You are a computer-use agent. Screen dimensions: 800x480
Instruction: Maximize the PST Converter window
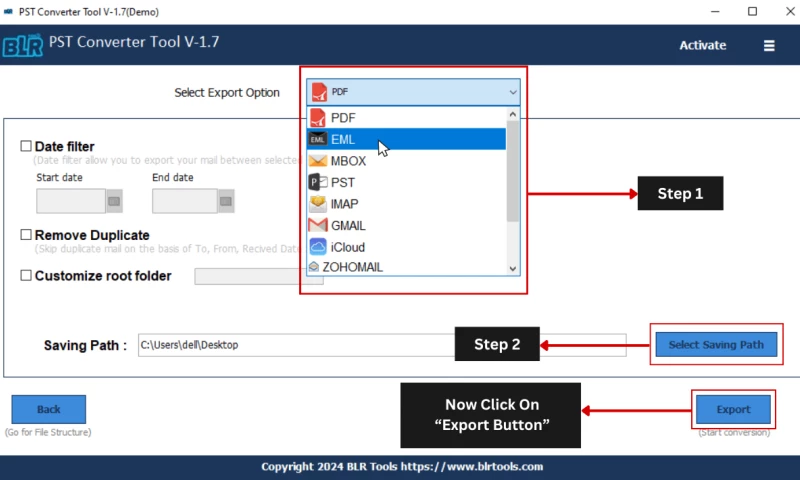pyautogui.click(x=753, y=11)
